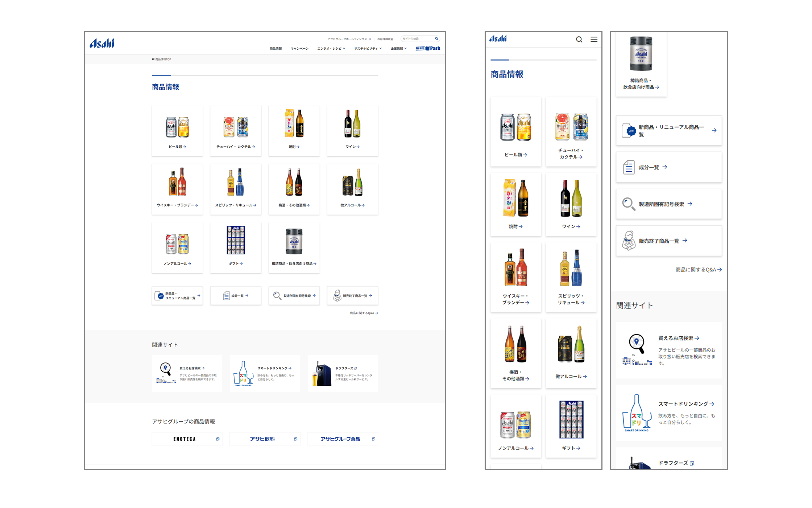This screenshot has width=812, height=508.
Task: Open スマートドリンキング card in second mobile view
Action: point(669,413)
